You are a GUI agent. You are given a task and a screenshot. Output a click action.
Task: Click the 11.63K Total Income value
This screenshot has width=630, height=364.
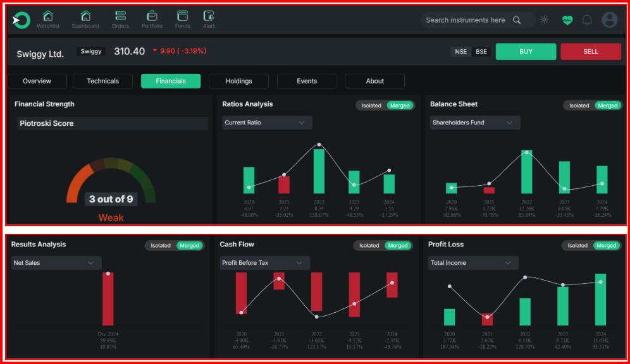click(x=601, y=341)
